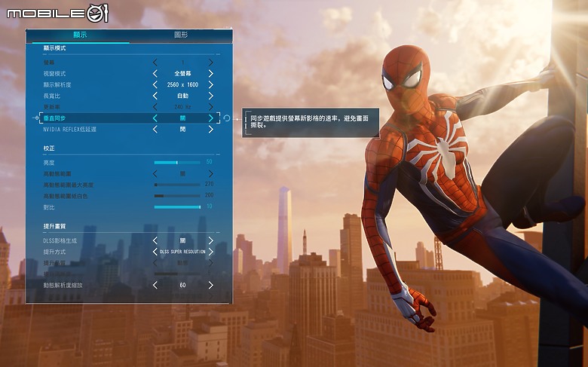Select the 垂直同步 setting row label
This screenshot has width=588, height=367.
(x=54, y=118)
